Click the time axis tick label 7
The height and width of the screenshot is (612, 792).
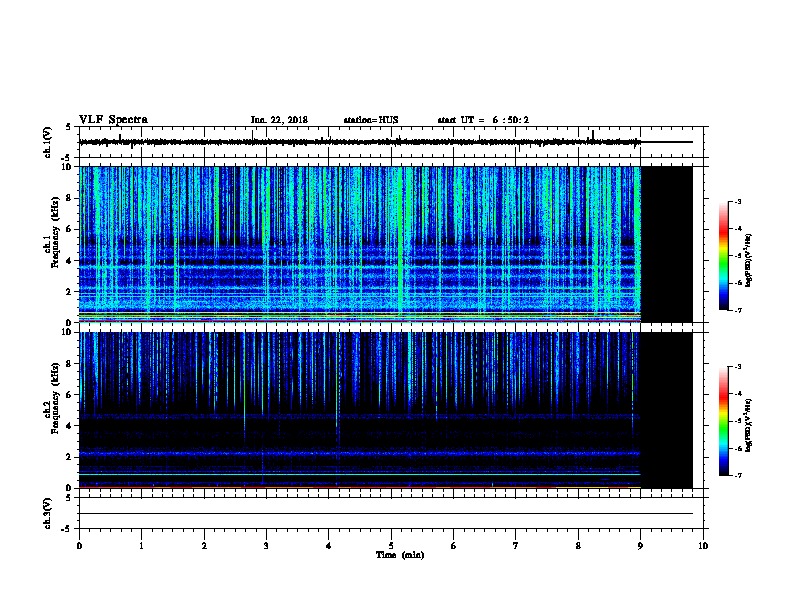[x=516, y=545]
